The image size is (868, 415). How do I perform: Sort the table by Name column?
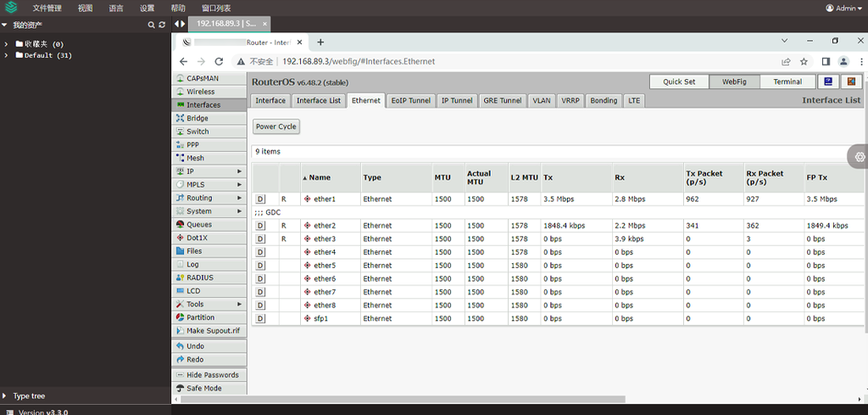coord(331,177)
